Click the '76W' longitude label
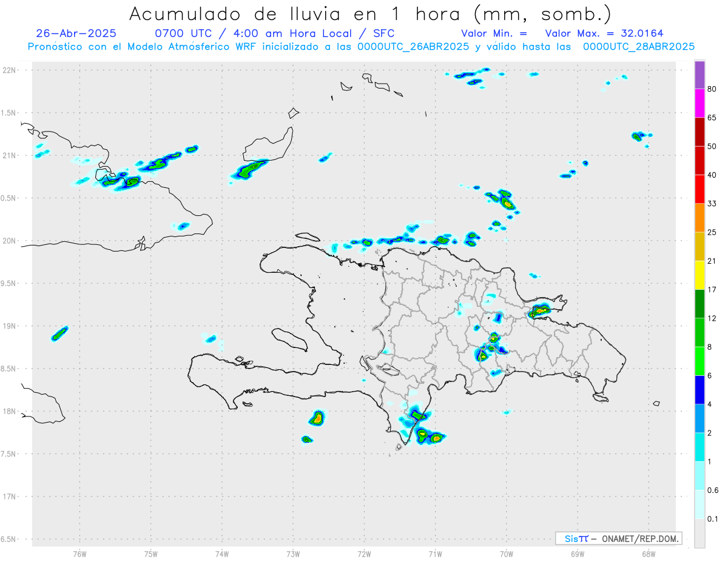 (79, 554)
